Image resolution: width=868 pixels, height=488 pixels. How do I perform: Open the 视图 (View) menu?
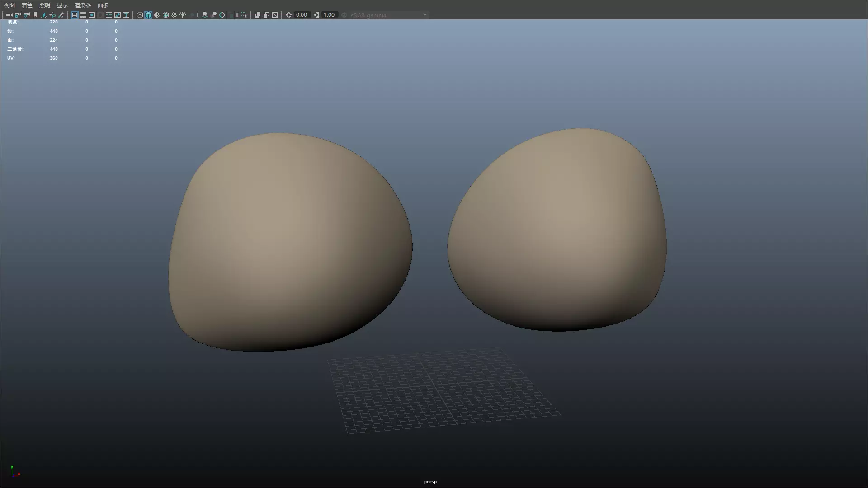point(9,5)
